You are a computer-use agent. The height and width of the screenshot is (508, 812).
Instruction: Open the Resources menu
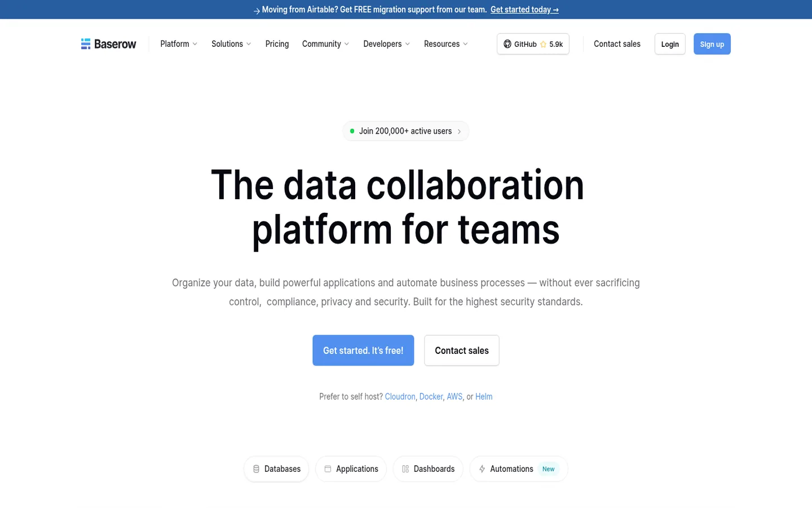[x=445, y=44]
